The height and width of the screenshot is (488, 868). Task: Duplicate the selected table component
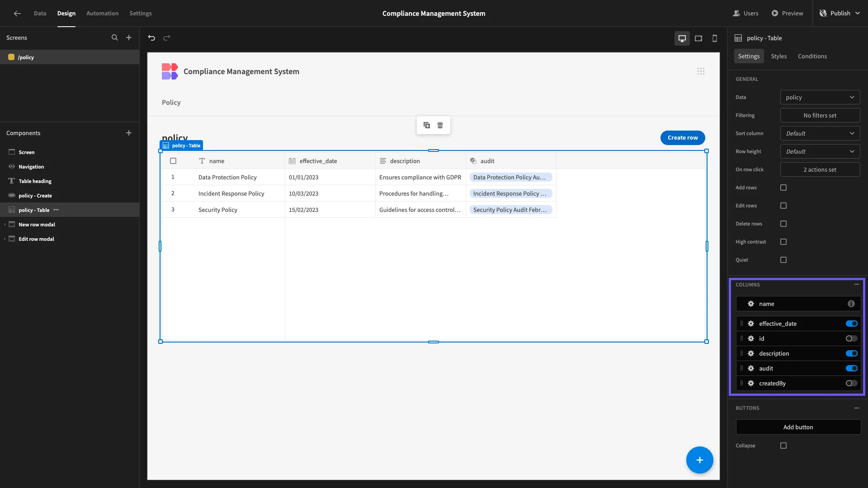[427, 125]
